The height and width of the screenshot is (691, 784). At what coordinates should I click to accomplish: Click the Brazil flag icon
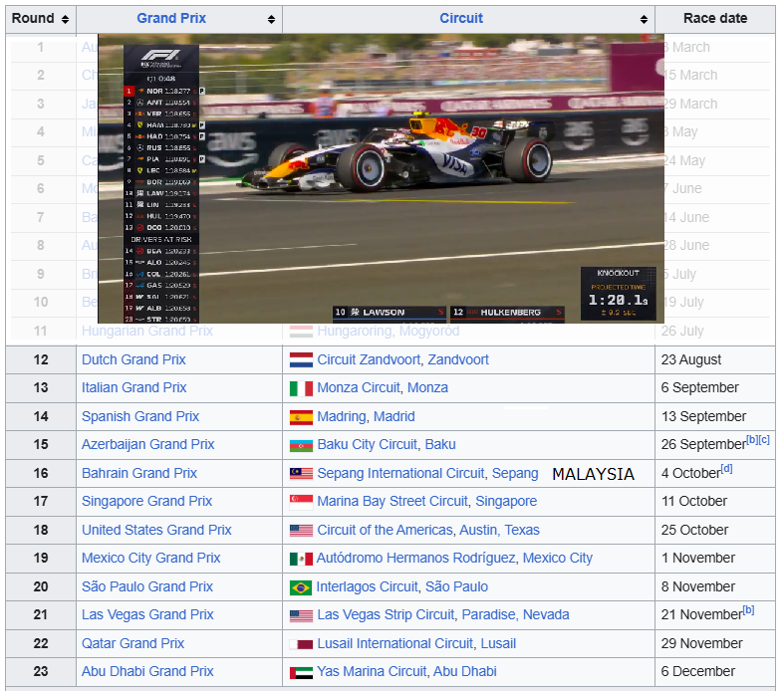tap(301, 587)
